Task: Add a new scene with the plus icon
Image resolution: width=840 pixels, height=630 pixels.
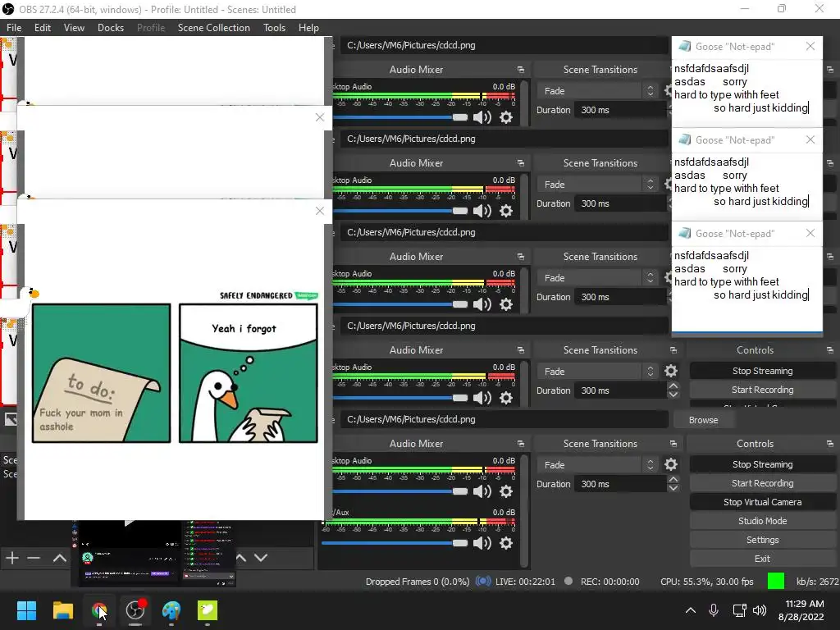Action: pos(12,558)
